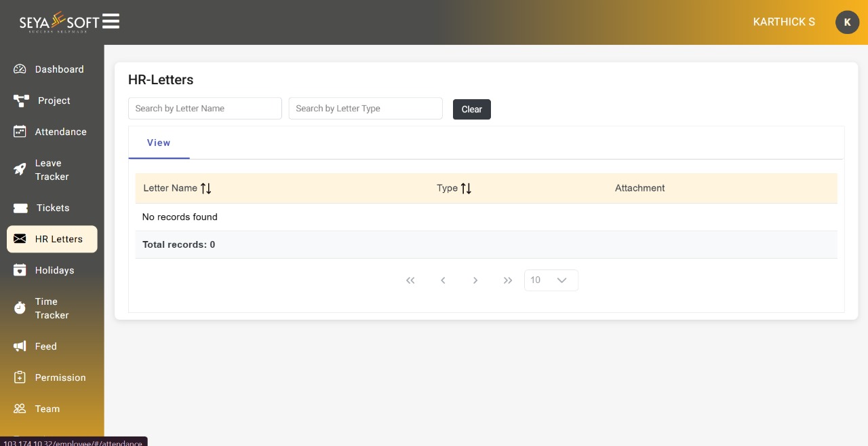Viewport: 868px width, 446px height.
Task: Open Tickets in the sidebar
Action: [52, 208]
